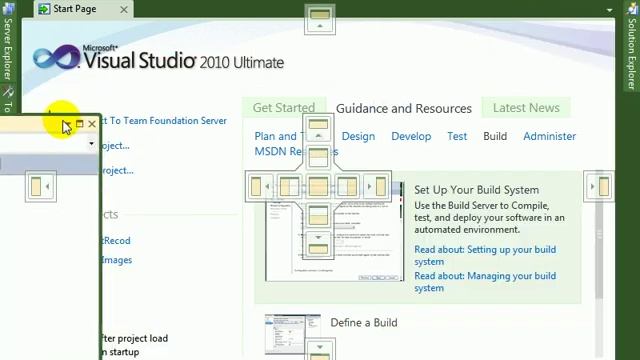The width and height of the screenshot is (640, 360).
Task: Open Server Explorer side tab
Action: (8, 42)
